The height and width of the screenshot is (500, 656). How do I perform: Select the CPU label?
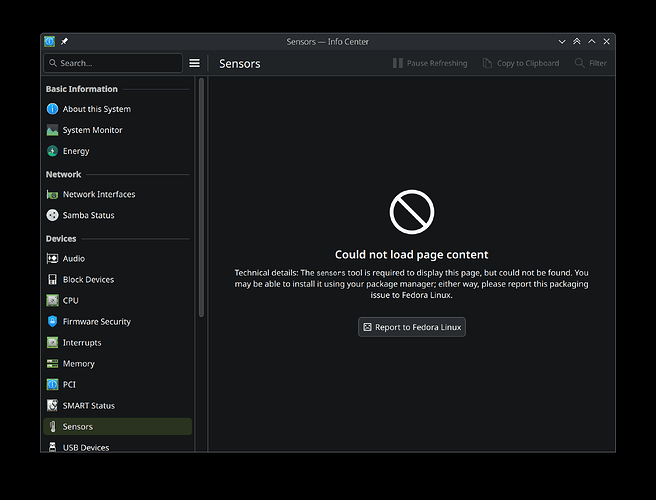pyautogui.click(x=71, y=300)
